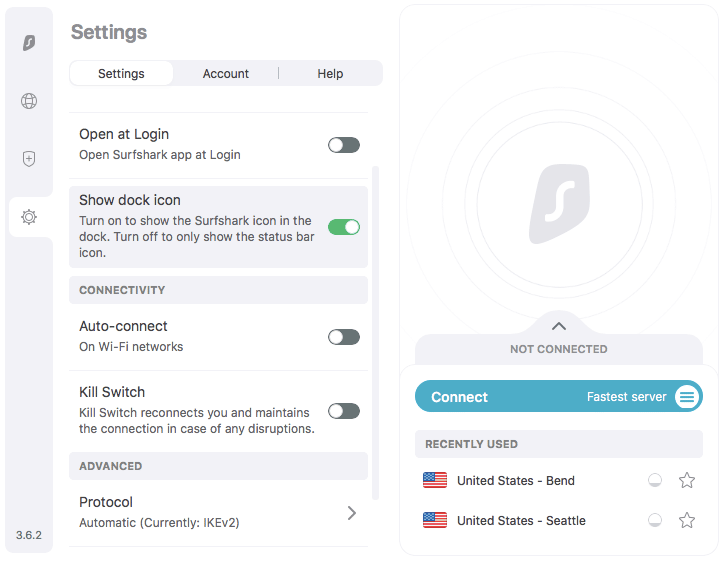Click the settings list vertical scrollbar
725x563 pixels.
point(375,333)
